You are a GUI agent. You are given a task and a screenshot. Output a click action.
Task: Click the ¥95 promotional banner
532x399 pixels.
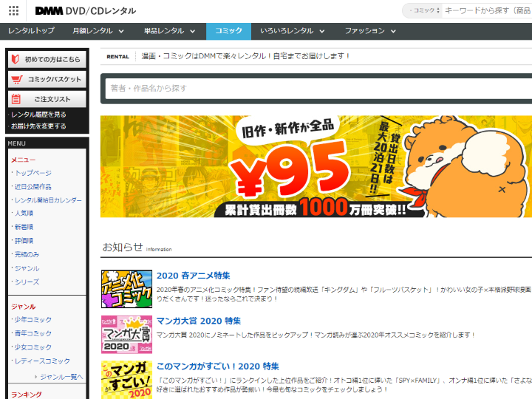pos(316,166)
